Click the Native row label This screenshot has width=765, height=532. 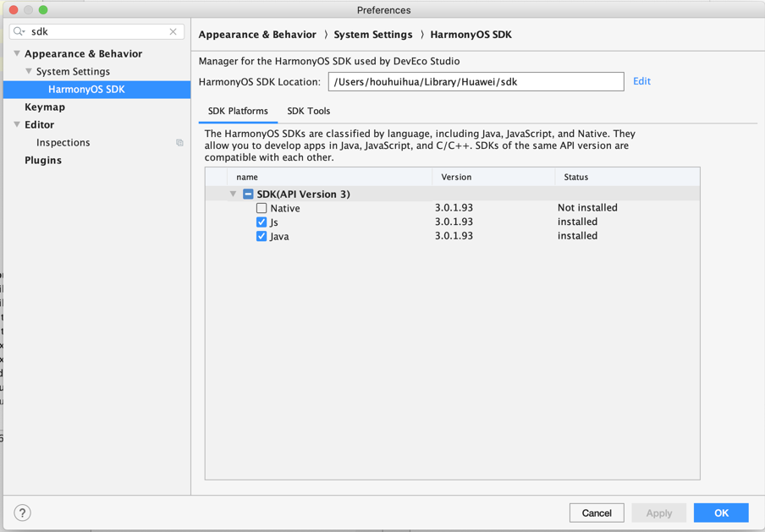tap(285, 209)
